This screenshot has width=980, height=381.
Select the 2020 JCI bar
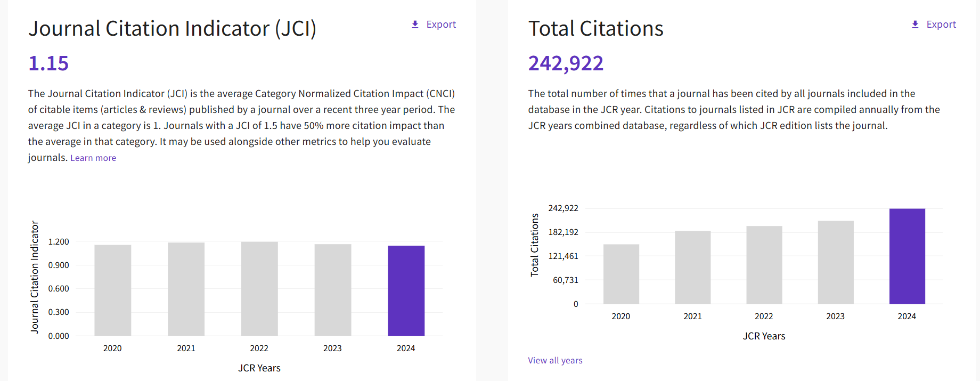(113, 290)
